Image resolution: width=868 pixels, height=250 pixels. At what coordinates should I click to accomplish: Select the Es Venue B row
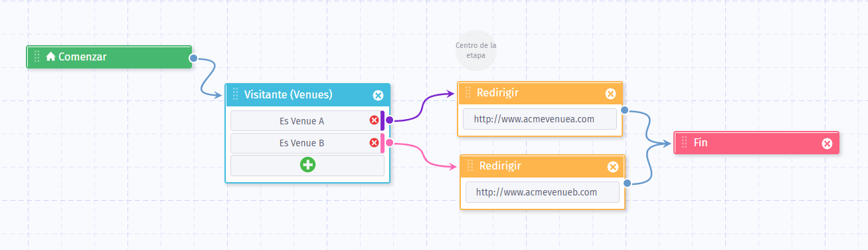pyautogui.click(x=307, y=143)
